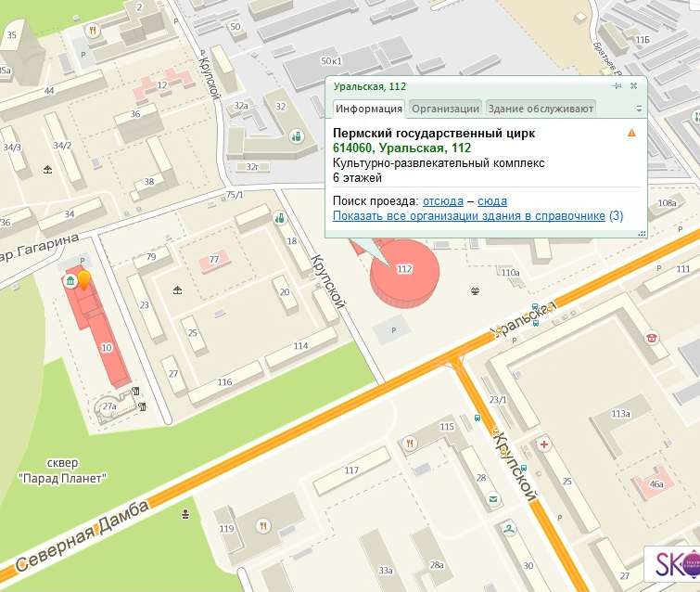Viewport: 700px width, 592px height.
Task: Switch to the Здание обслуживают tab
Action: coord(541,109)
